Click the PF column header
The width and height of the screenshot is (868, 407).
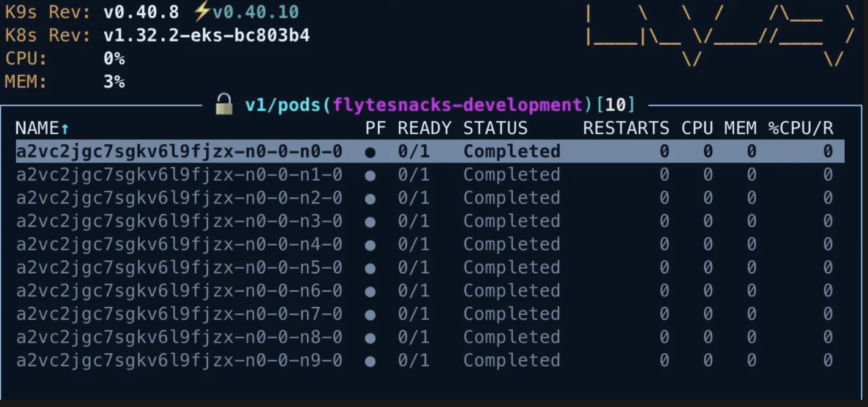coord(375,128)
